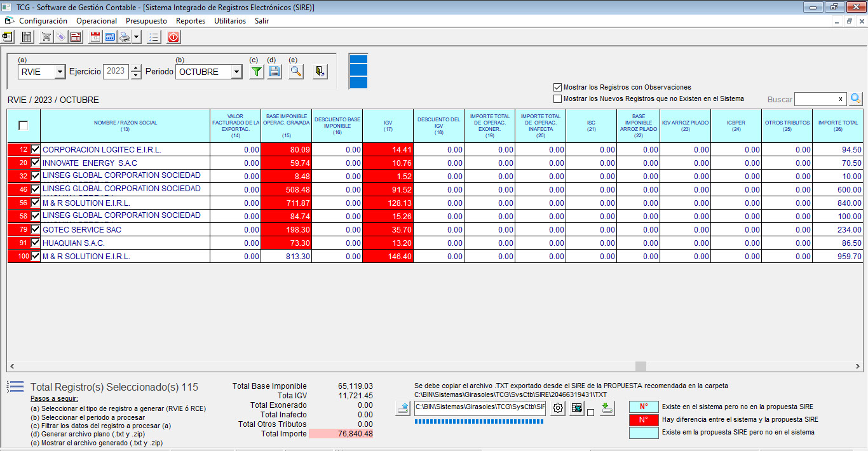Toggle 'Mostrar los Registros con Observaciones' checkbox
The height and width of the screenshot is (451, 868).
(x=558, y=88)
